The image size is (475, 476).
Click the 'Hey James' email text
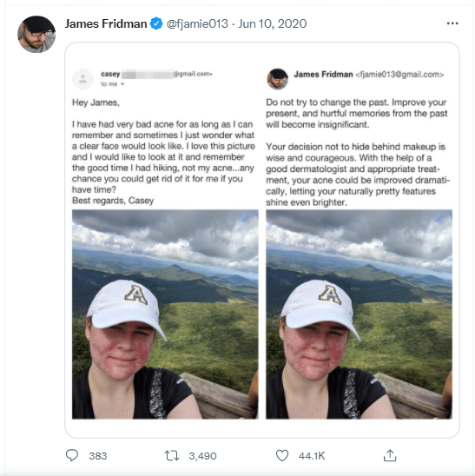click(x=96, y=102)
